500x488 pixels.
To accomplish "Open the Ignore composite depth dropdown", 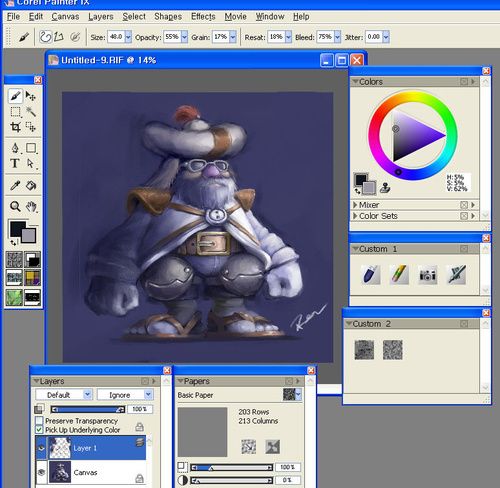I will pyautogui.click(x=149, y=395).
